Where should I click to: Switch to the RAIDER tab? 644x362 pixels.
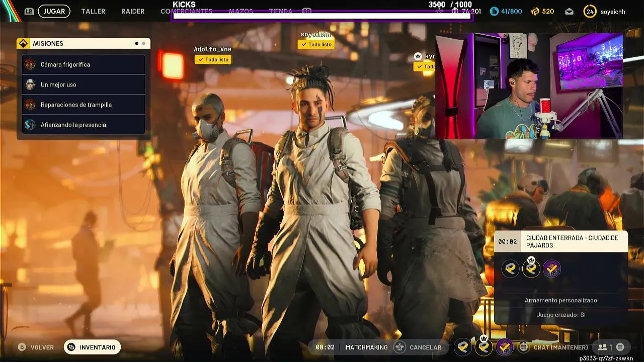point(133,11)
